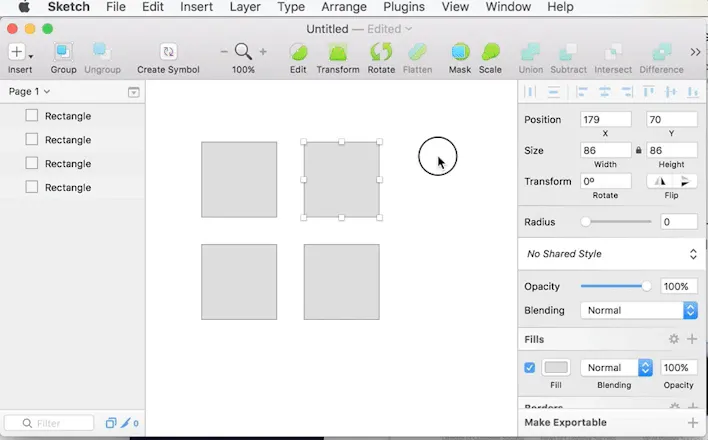Open the Type menu

291,7
